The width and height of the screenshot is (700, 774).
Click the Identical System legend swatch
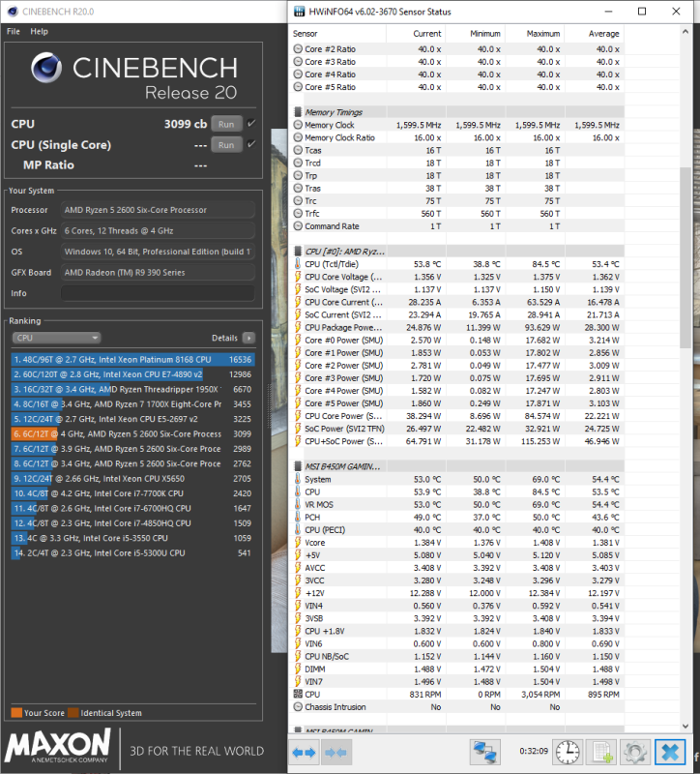click(x=73, y=713)
